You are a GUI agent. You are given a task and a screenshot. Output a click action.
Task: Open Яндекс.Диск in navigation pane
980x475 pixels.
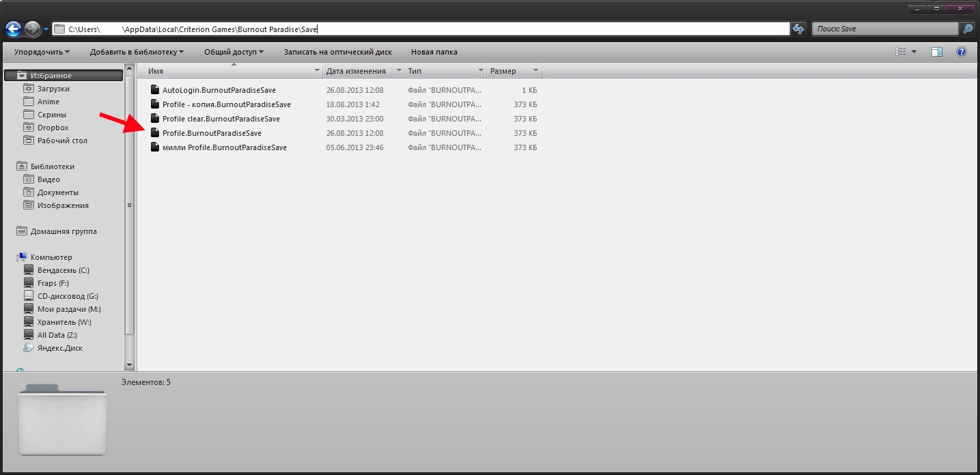(x=60, y=348)
